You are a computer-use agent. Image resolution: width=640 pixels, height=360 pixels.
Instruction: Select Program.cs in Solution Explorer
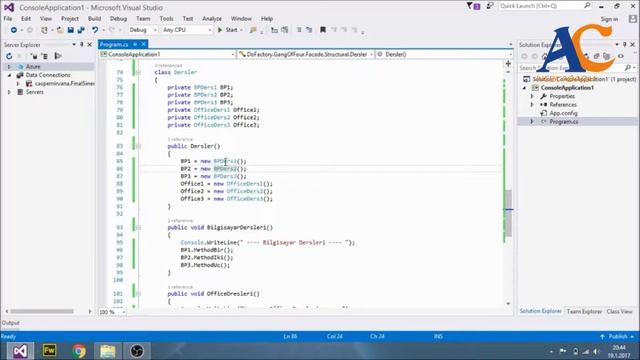click(x=563, y=122)
